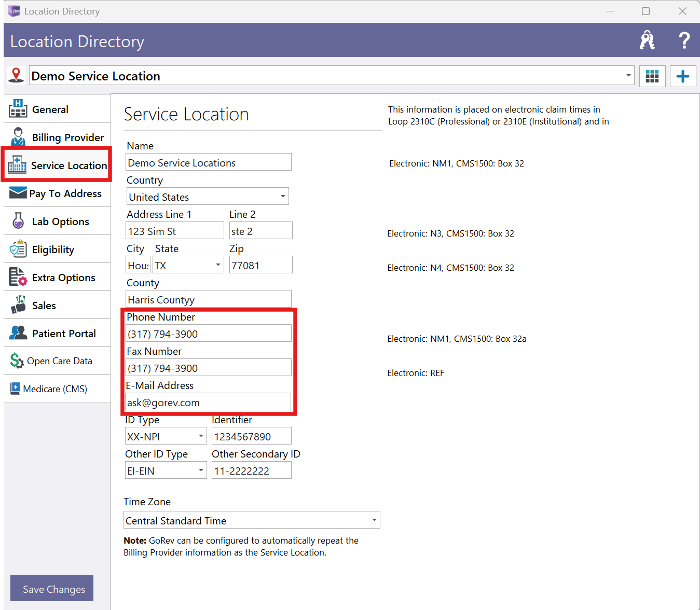Open the Country dropdown showing United States
The width and height of the screenshot is (700, 610).
pyautogui.click(x=282, y=197)
